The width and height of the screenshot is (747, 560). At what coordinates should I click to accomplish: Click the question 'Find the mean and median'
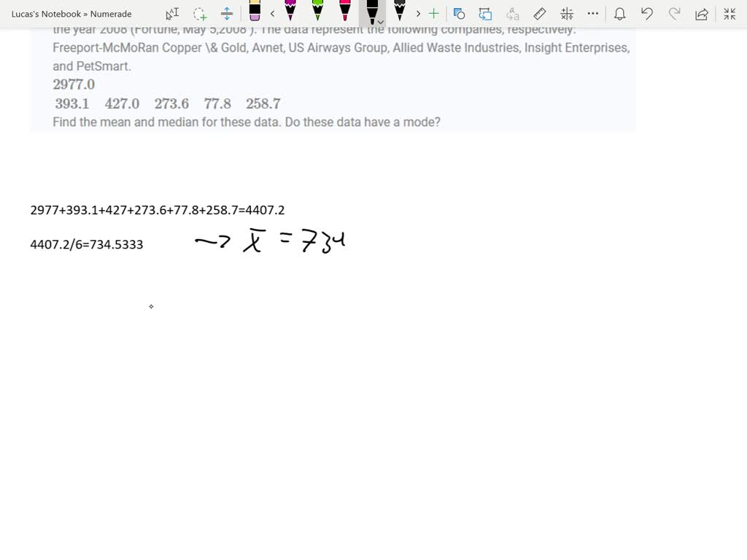(247, 122)
